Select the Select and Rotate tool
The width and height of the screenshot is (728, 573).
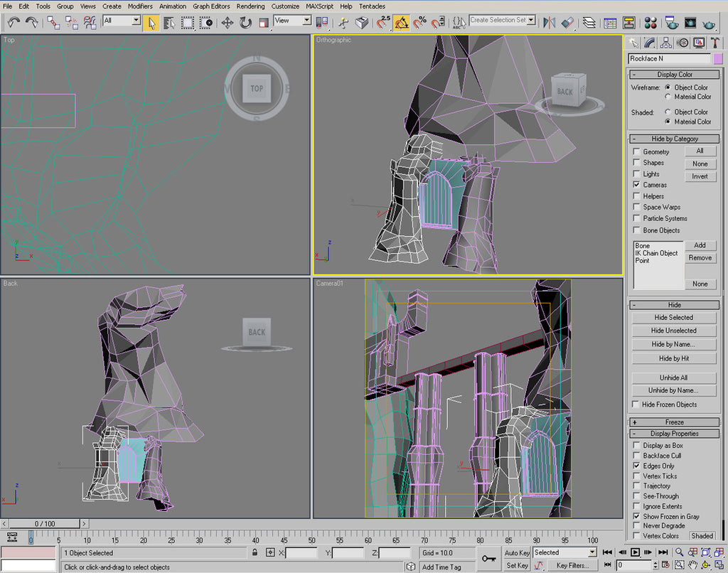(x=246, y=22)
